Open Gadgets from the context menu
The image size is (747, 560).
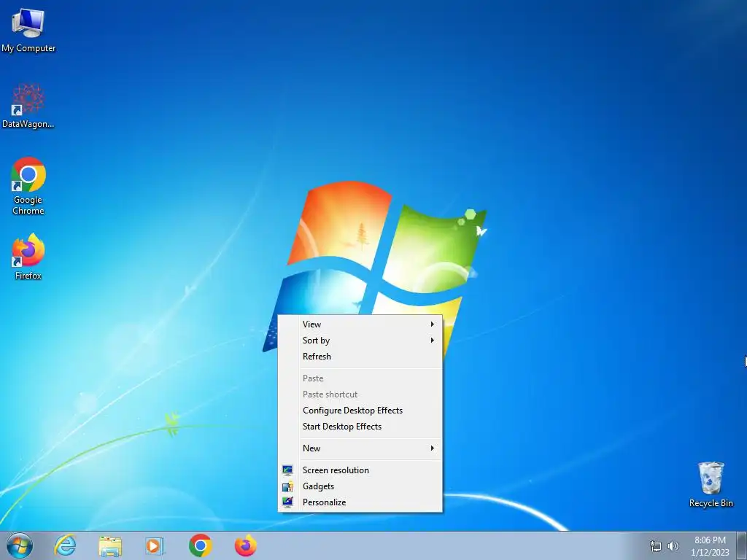[360, 486]
